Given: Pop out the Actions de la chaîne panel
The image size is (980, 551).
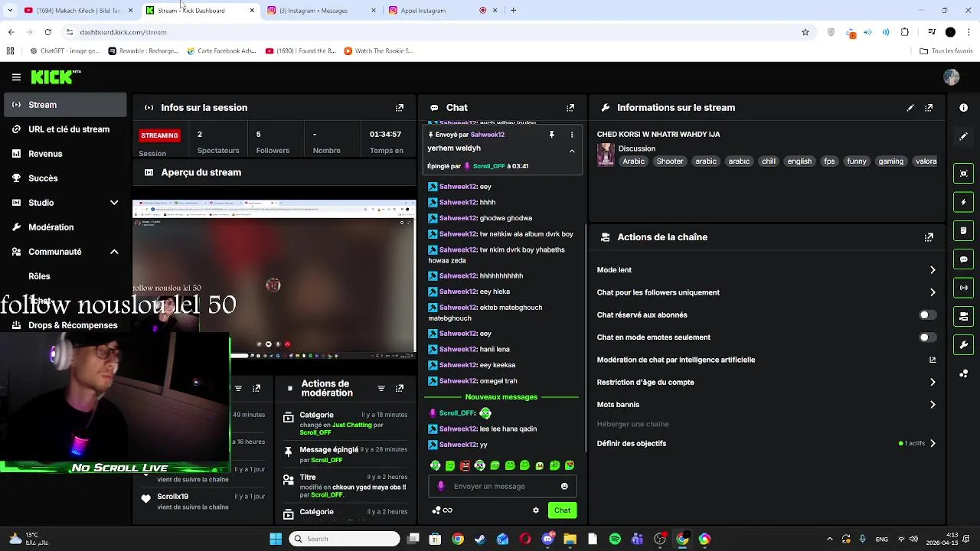Looking at the screenshot, I should [x=929, y=237].
